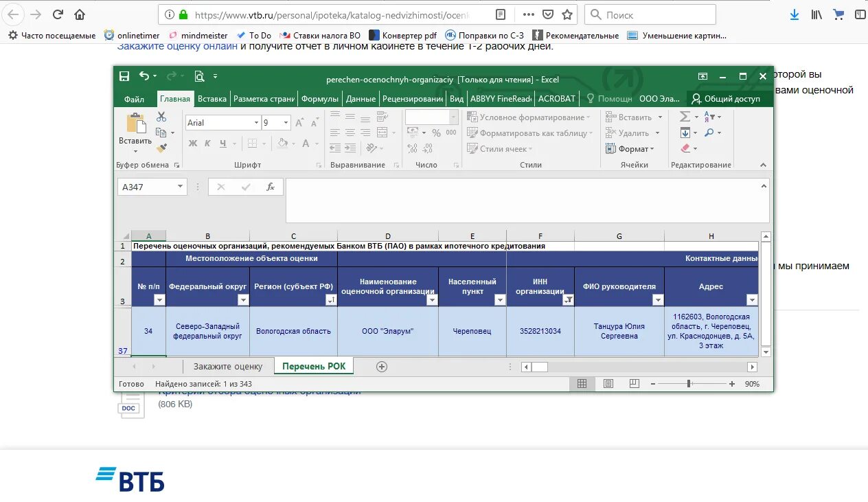The image size is (868, 502).
Task: Open Условное форматирование menu
Action: [529, 117]
